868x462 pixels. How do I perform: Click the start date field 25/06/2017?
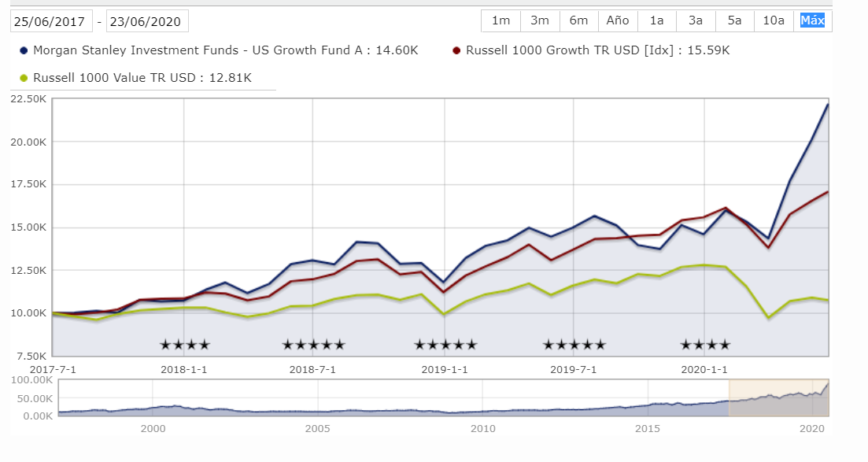click(x=51, y=22)
